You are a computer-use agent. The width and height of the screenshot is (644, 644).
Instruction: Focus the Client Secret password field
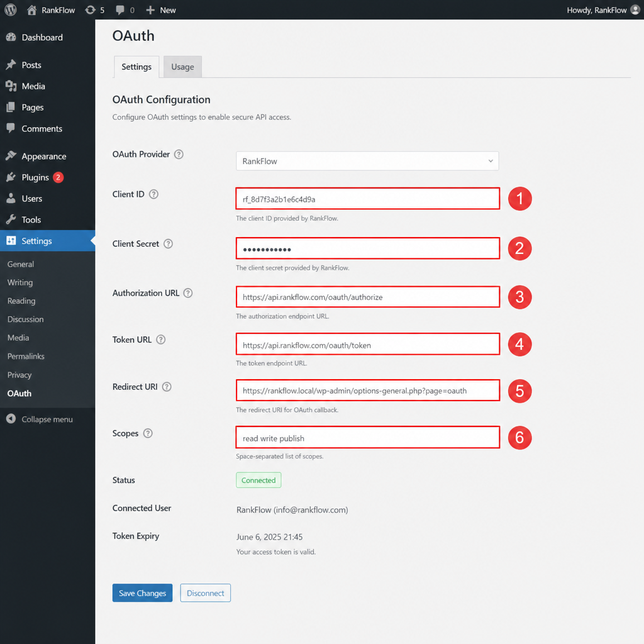(x=367, y=248)
